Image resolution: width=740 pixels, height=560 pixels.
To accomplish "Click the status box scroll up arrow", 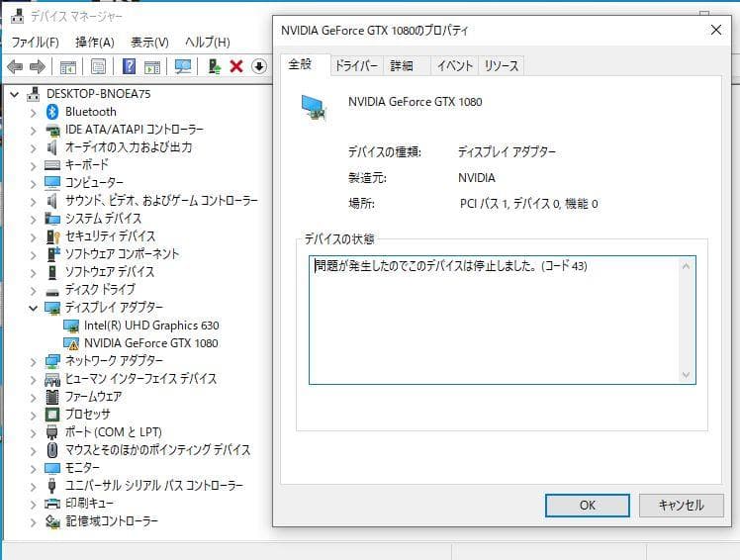I will 687,266.
